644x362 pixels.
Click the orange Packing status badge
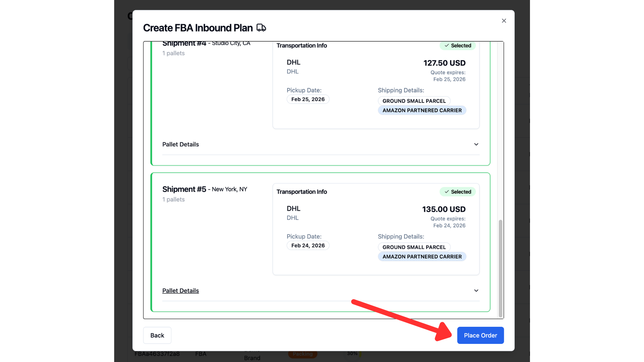(303, 354)
